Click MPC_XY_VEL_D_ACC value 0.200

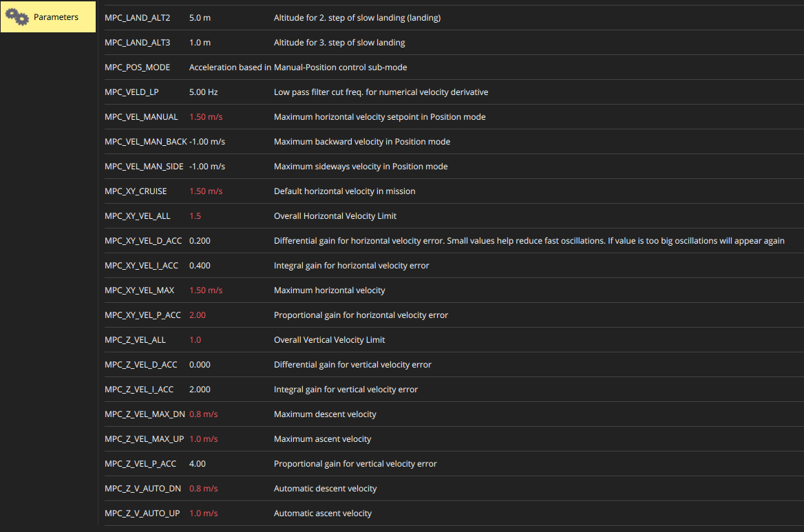[200, 241]
